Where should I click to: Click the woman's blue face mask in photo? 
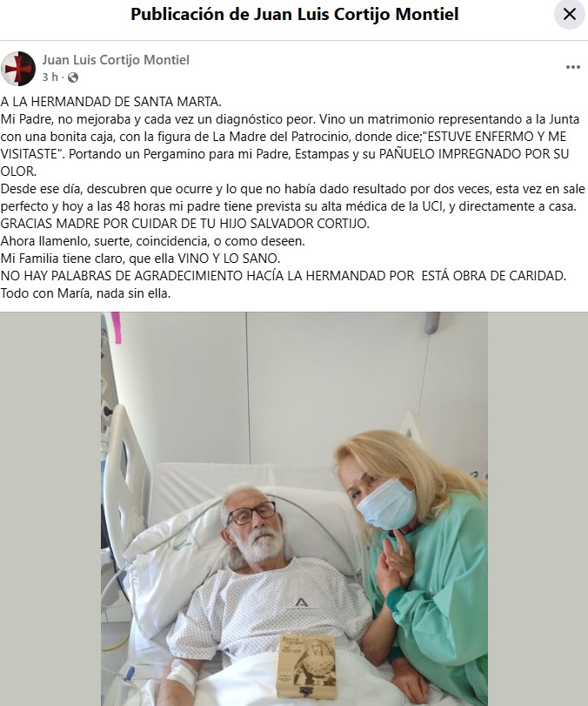(x=386, y=504)
